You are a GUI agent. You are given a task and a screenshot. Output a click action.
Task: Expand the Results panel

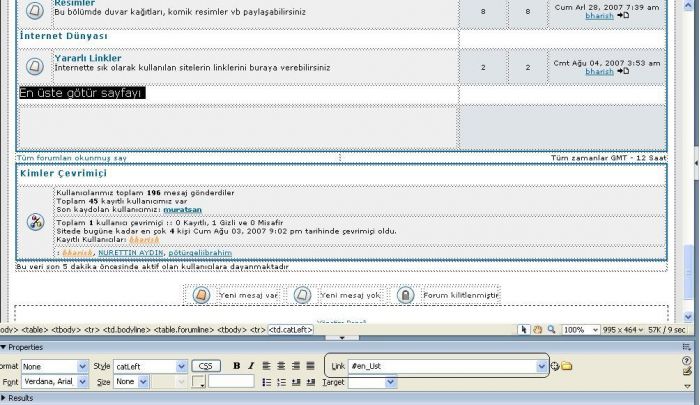click(x=5, y=398)
